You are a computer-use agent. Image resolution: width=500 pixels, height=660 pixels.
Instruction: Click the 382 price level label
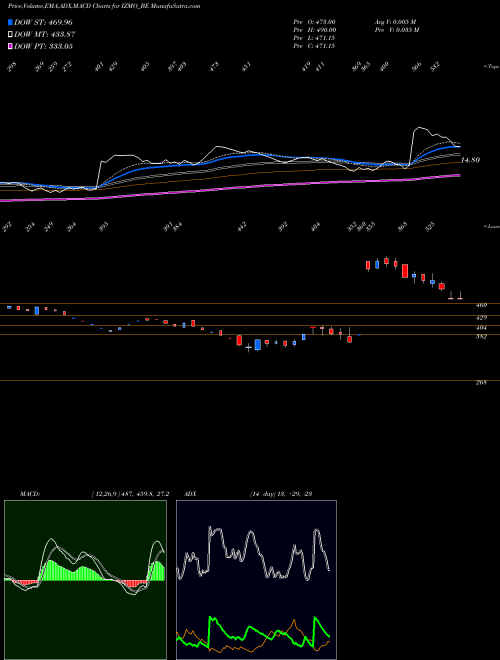[481, 337]
